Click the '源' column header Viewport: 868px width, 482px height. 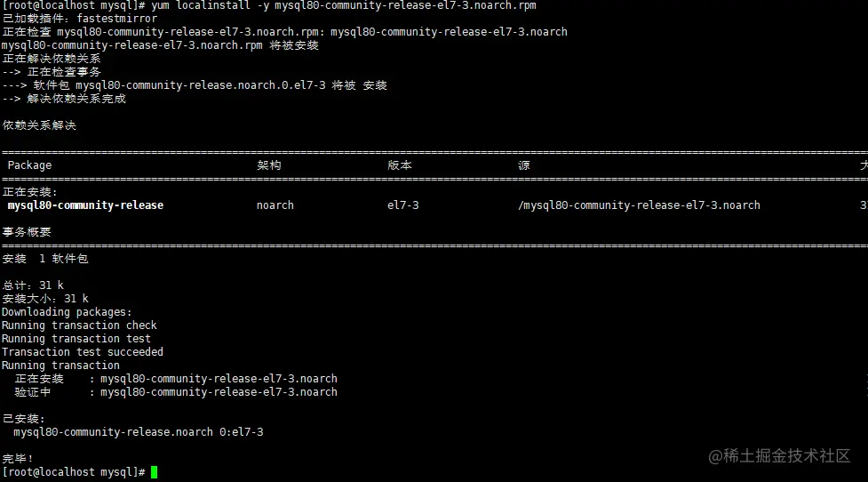coord(523,165)
